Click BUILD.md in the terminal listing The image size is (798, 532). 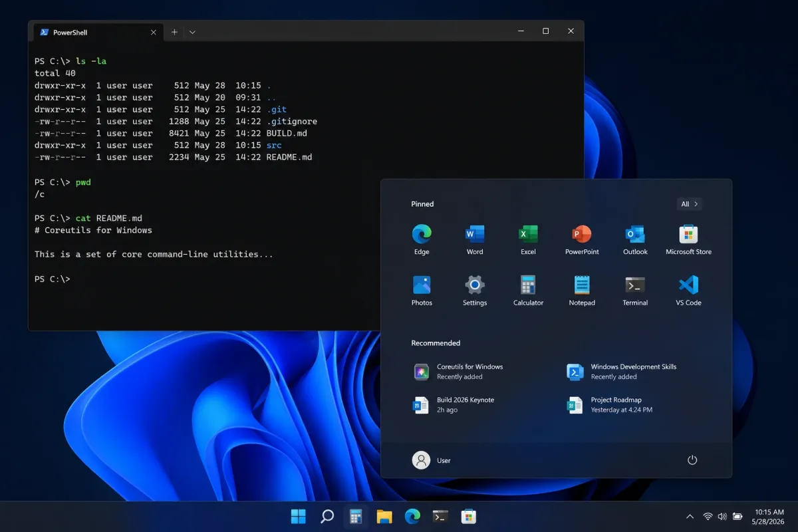287,134
